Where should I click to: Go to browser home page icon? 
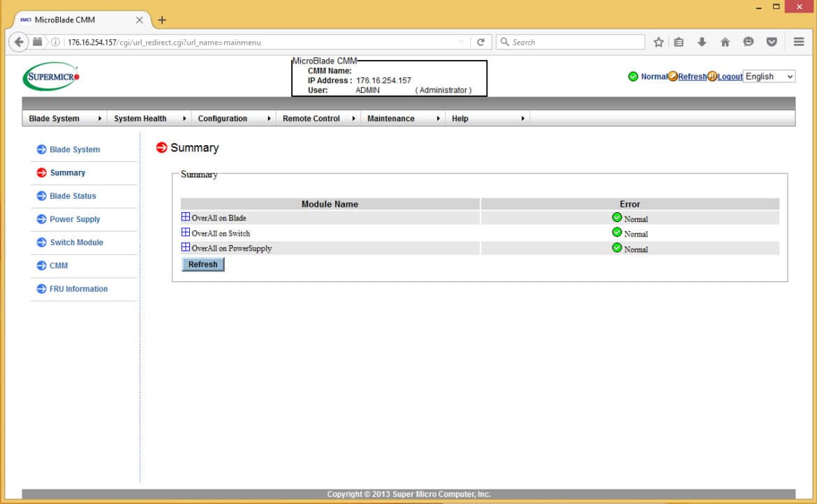(x=726, y=42)
